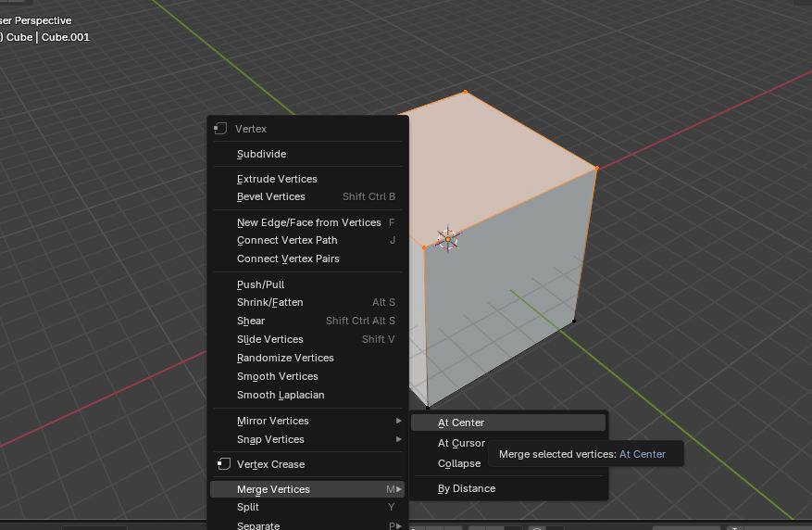The height and width of the screenshot is (530, 812).
Task: Click the 3D cursor on the cube
Action: [448, 239]
